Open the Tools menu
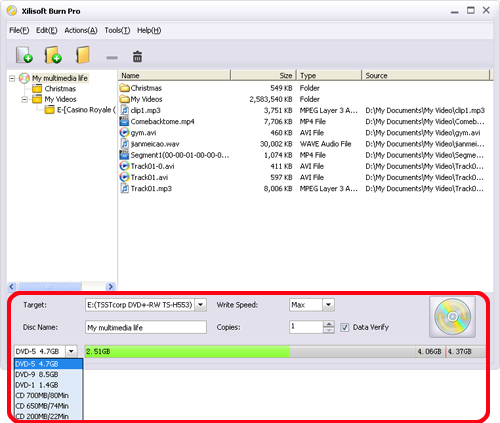This screenshot has width=500, height=423. click(x=117, y=30)
